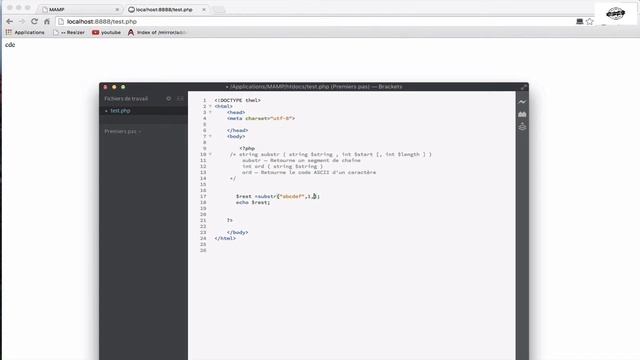
Task: Open the Resizer bookmark
Action: coord(69,32)
